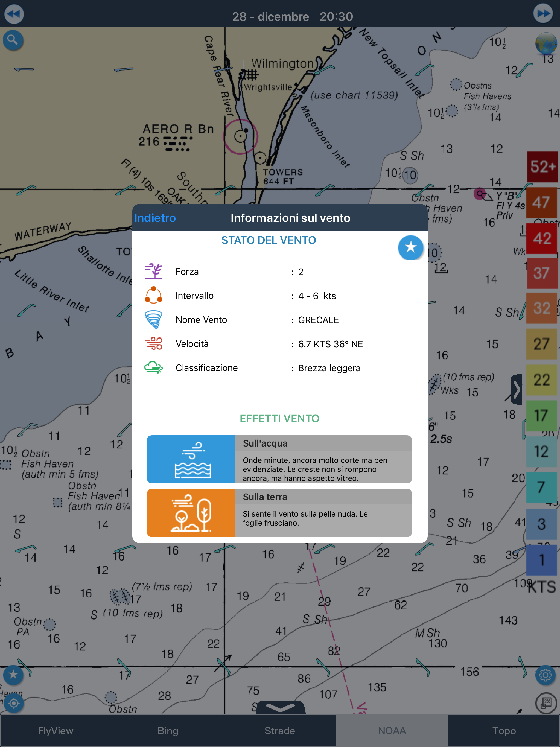Go back with the Indietro button
The image size is (560, 747).
[x=155, y=218]
